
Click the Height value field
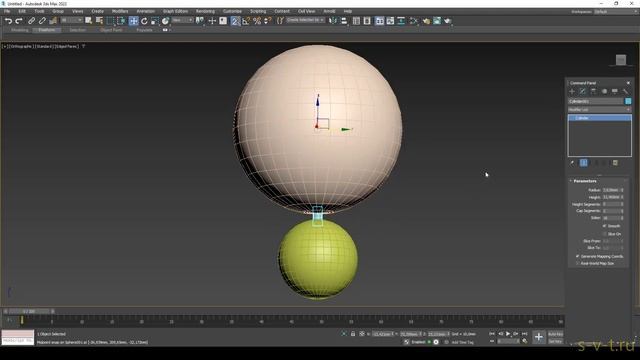pos(611,197)
